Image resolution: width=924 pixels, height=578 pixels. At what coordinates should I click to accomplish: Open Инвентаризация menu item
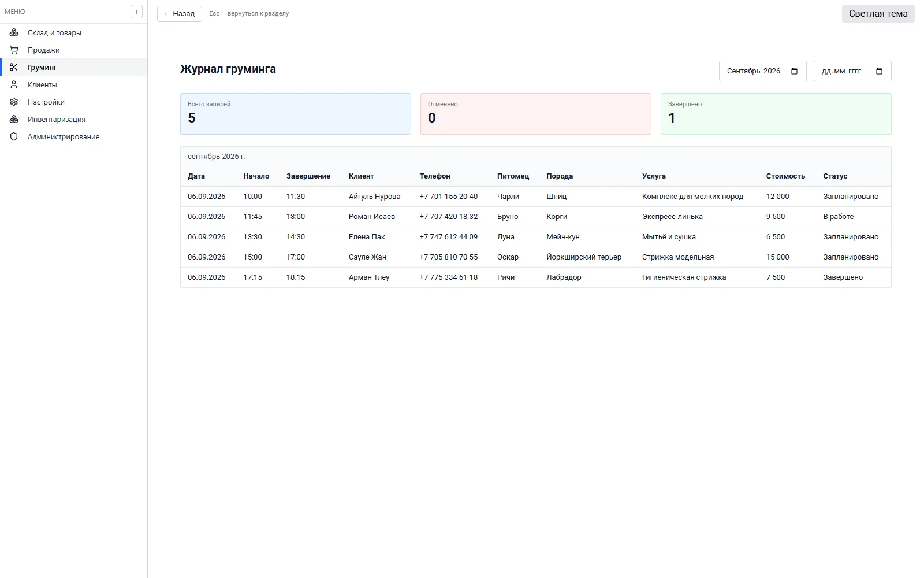click(73, 119)
